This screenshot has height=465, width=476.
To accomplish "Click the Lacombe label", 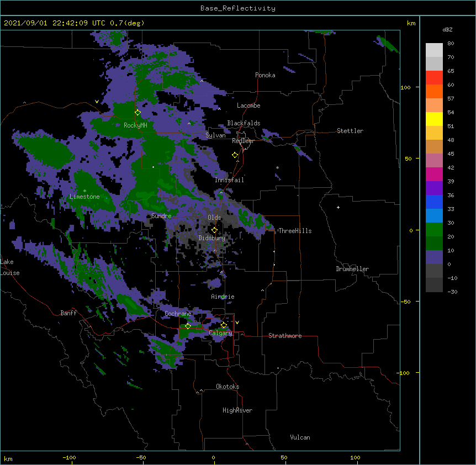I will [x=248, y=105].
